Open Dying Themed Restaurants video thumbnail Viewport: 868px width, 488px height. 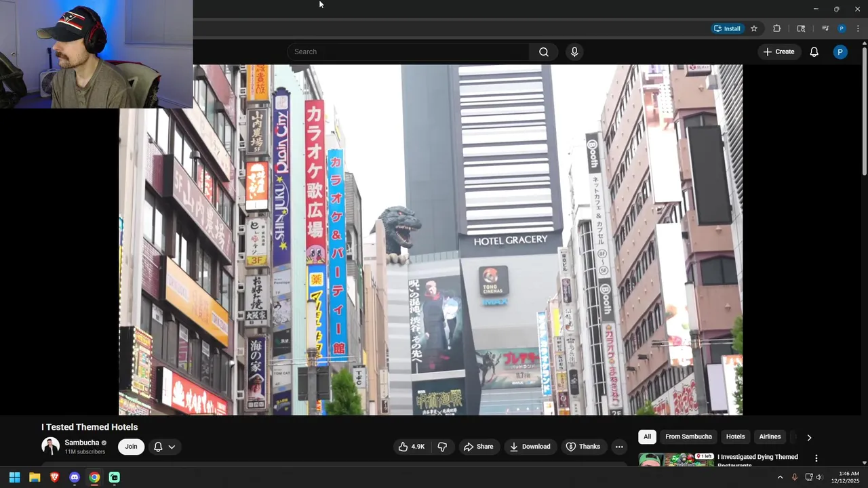click(676, 460)
